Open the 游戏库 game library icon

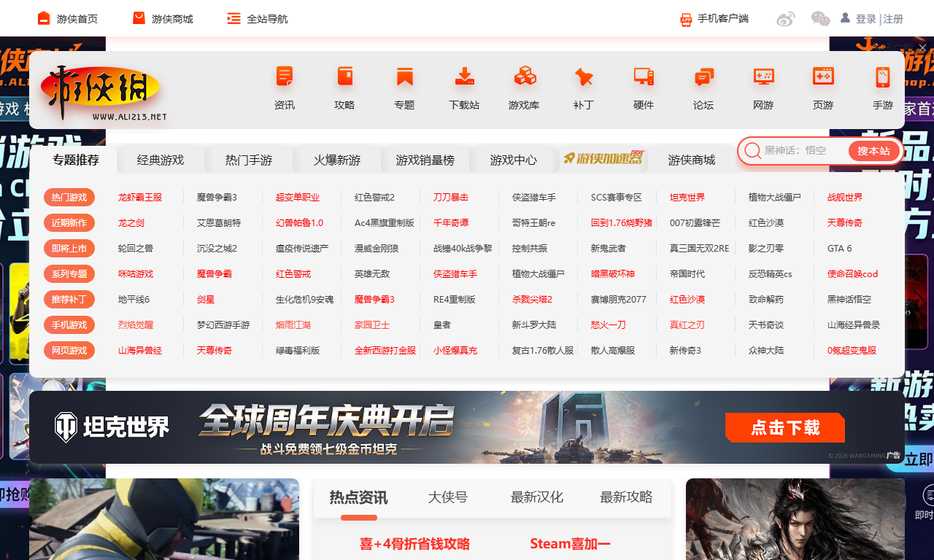524,77
